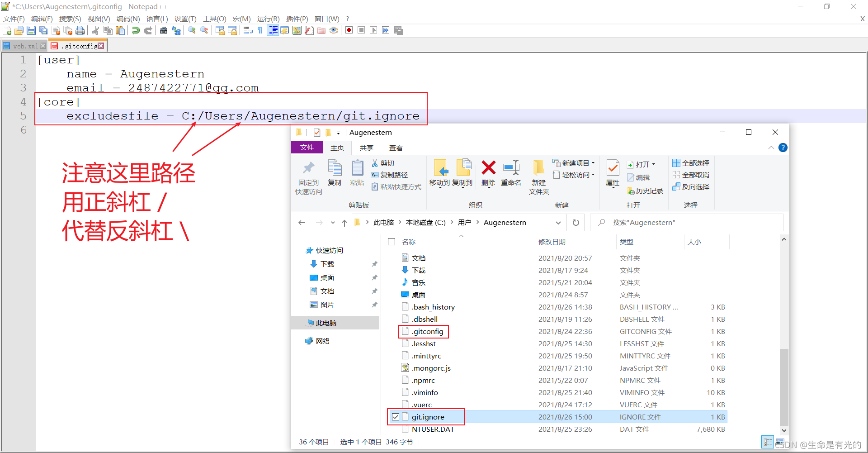Click the 新建文件夹 button in ribbon
This screenshot has width=868, height=453.
tap(539, 178)
